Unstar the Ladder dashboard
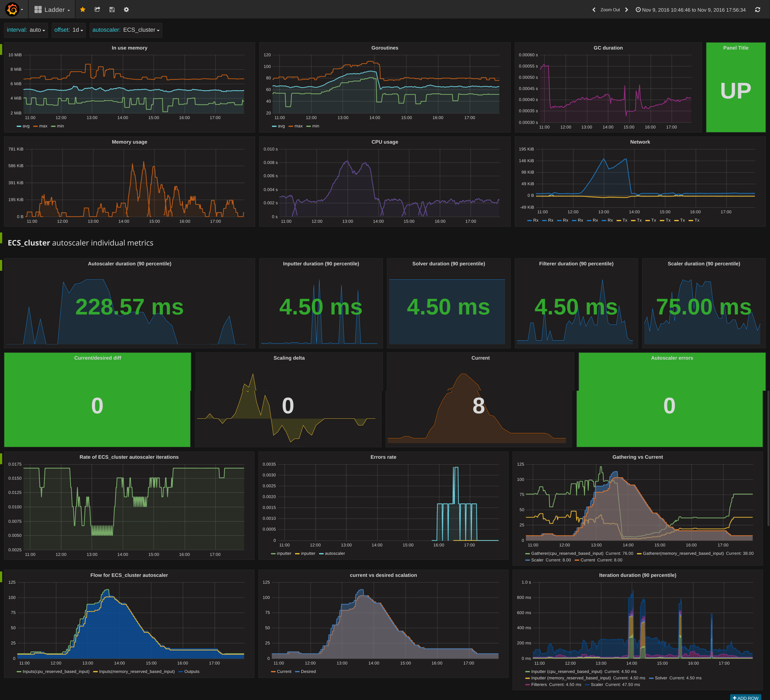 (x=82, y=10)
